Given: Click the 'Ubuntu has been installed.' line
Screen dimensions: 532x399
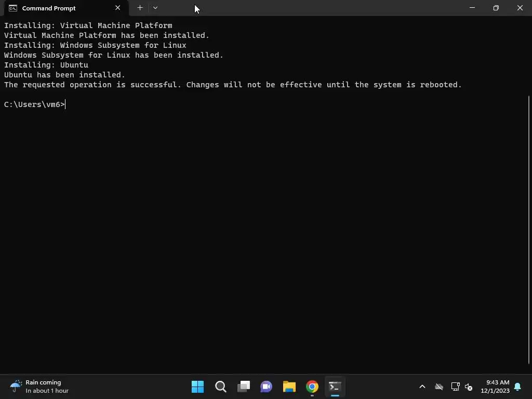Looking at the screenshot, I should 64,75.
